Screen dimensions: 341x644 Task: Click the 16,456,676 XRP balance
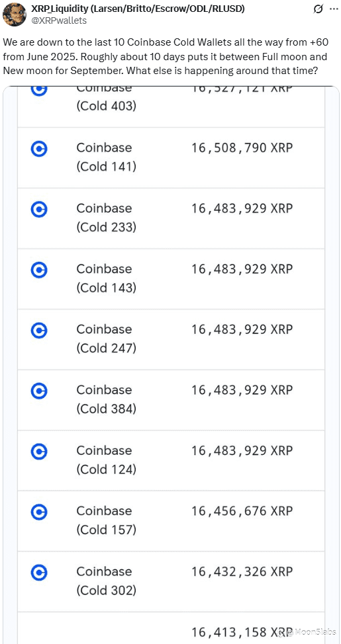242,511
